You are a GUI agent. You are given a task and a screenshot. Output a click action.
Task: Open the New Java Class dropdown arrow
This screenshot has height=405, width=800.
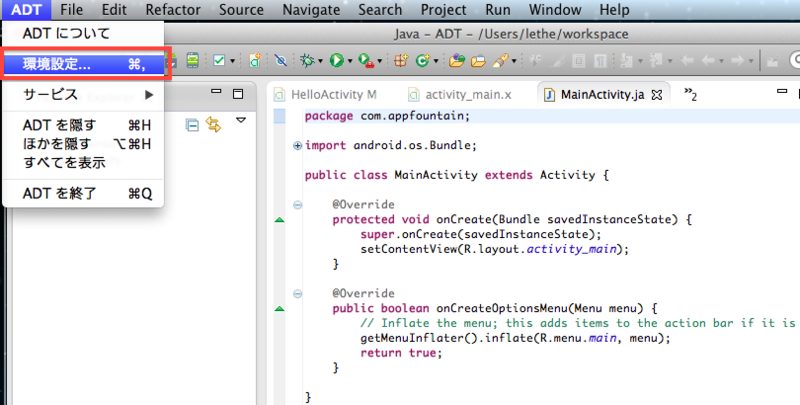pos(436,61)
